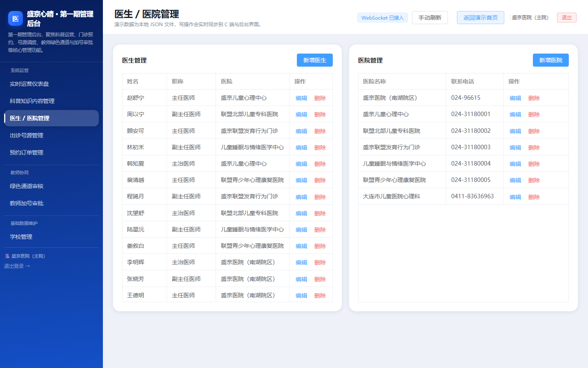Click the 手动刷新 button
The image size is (588, 368).
point(430,18)
